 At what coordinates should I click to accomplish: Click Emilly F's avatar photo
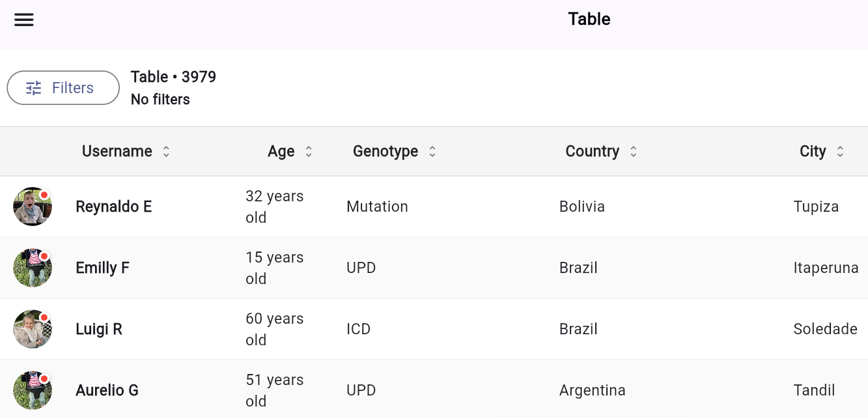[33, 268]
